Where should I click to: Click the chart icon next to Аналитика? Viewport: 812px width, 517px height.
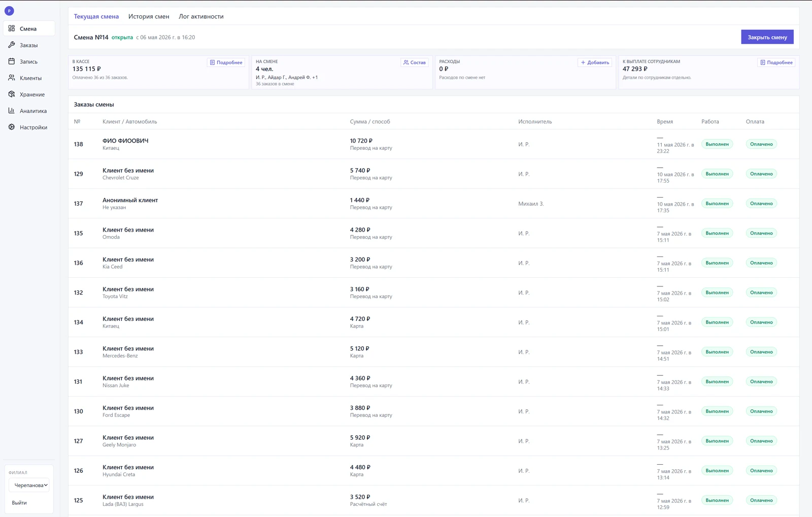coord(12,111)
